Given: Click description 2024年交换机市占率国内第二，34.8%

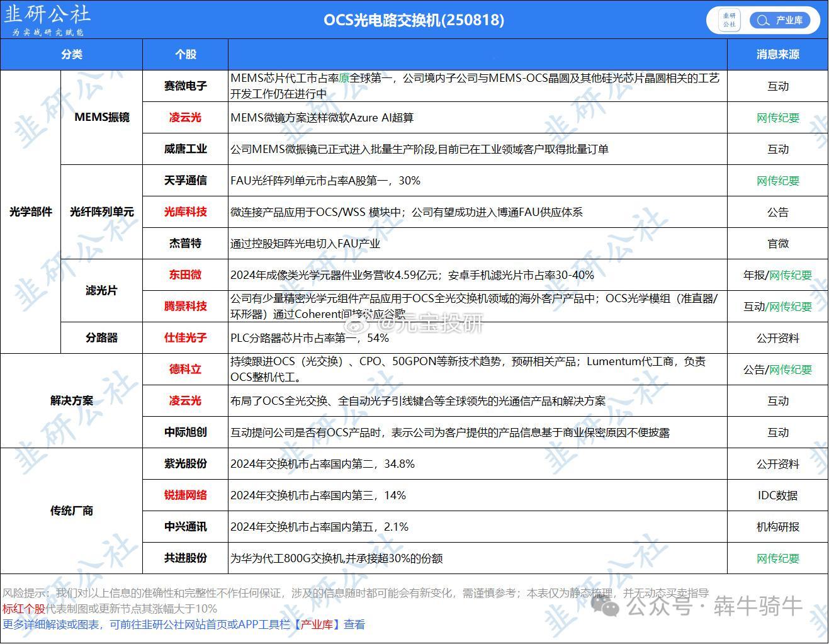Looking at the screenshot, I should coord(322,464).
